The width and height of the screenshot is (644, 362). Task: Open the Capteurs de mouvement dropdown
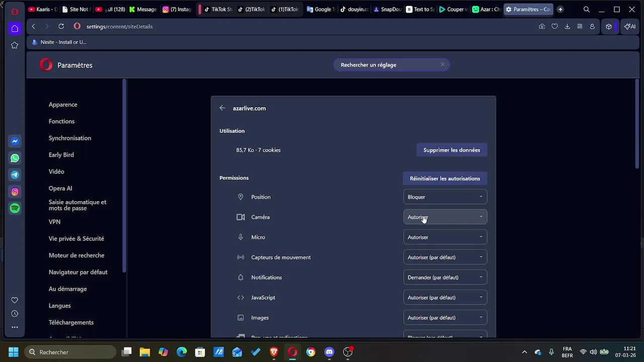point(445,257)
